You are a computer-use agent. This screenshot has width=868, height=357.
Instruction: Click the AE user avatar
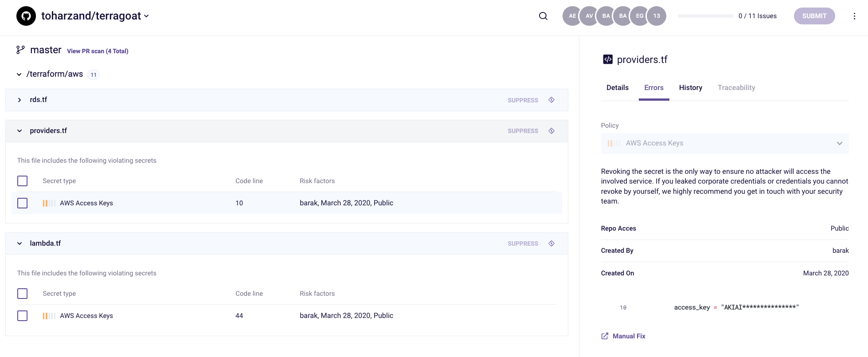coord(572,16)
